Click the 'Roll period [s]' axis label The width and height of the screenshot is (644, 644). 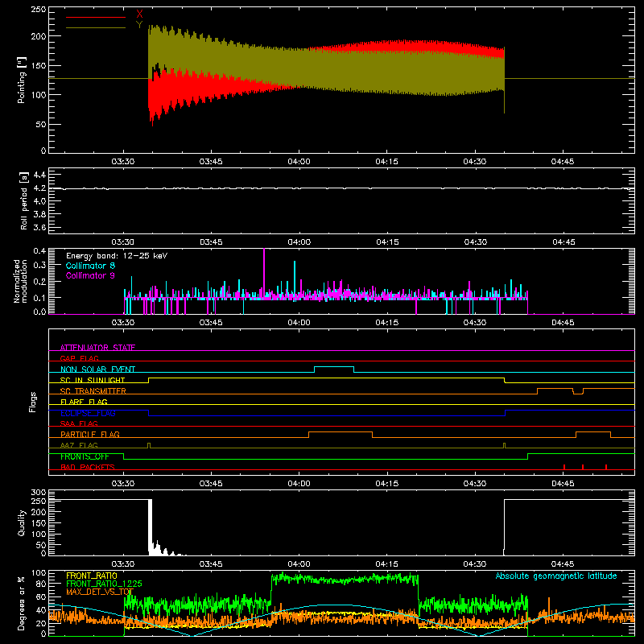(x=24, y=200)
